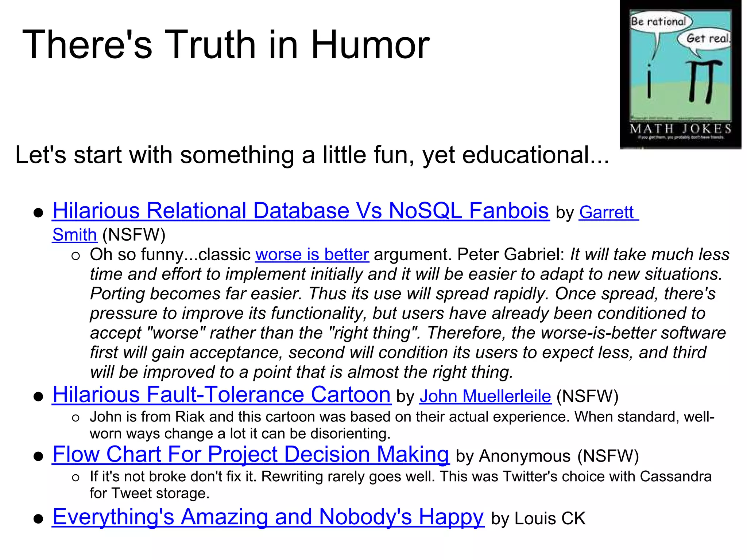This screenshot has height=560, width=747.
Task: Click the text 'for Tweet storage.'
Action: point(150,493)
